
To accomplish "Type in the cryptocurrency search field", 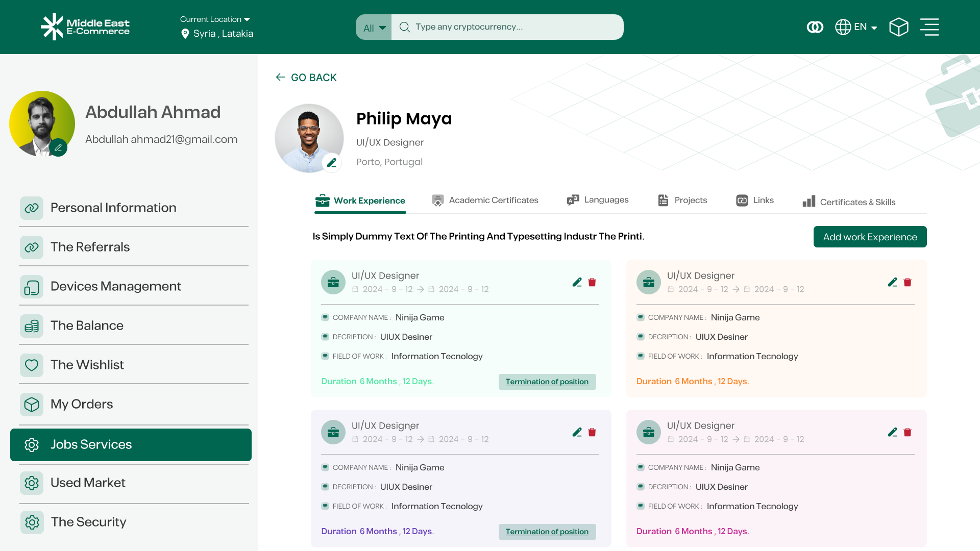I will click(516, 27).
